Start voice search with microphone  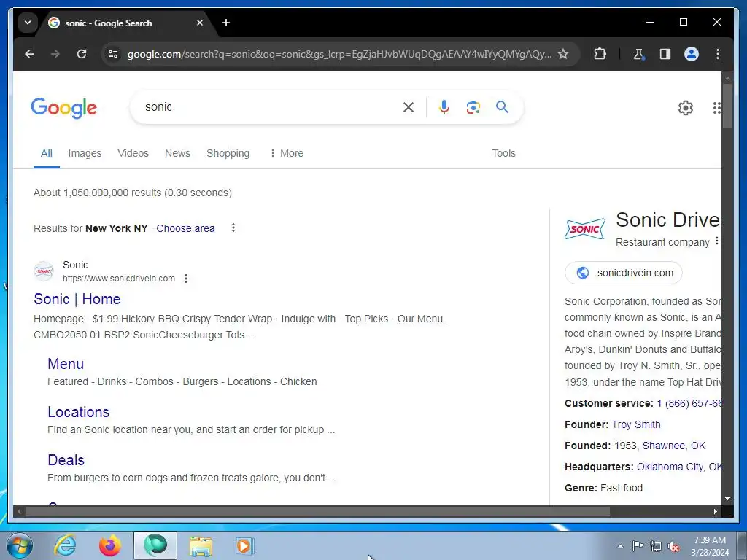pos(444,107)
